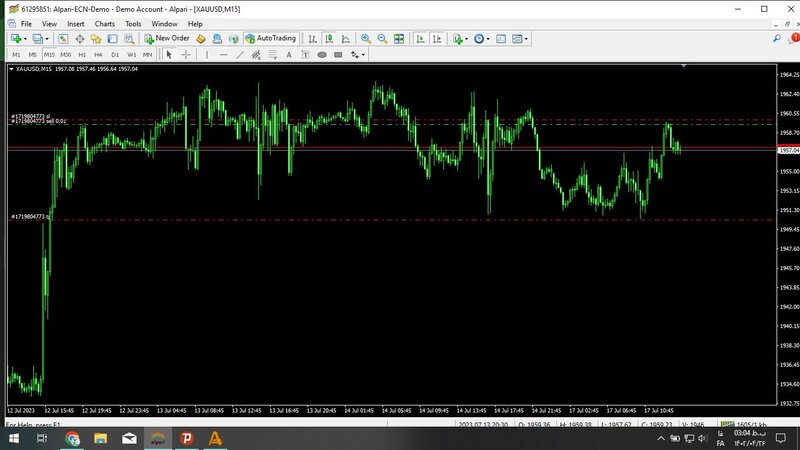
Task: Open the Insert menu
Action: pos(76,23)
